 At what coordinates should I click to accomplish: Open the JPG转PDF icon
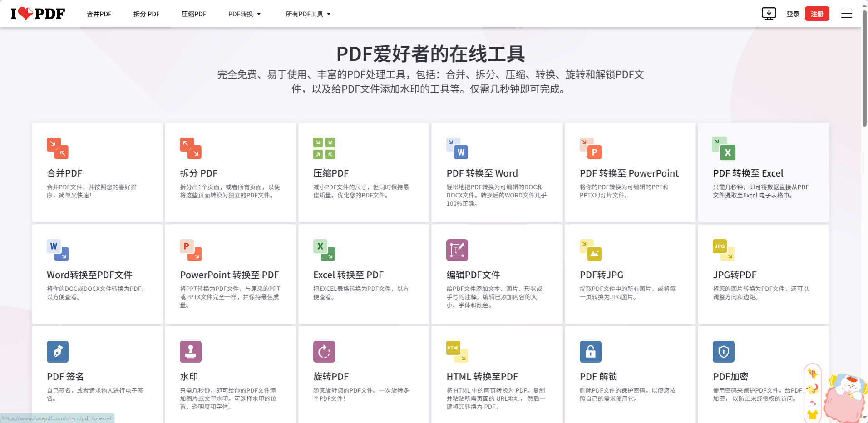pyautogui.click(x=724, y=250)
